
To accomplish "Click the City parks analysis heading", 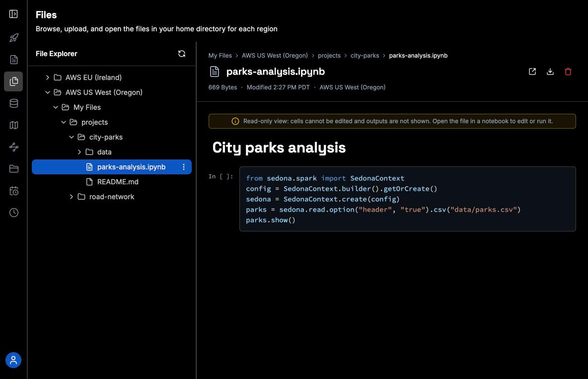I will pos(279,148).
